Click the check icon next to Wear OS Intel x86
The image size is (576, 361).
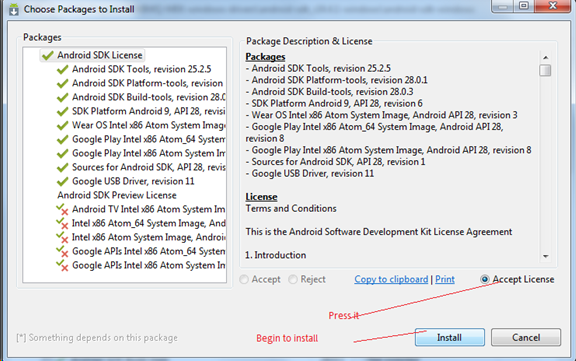click(x=62, y=126)
